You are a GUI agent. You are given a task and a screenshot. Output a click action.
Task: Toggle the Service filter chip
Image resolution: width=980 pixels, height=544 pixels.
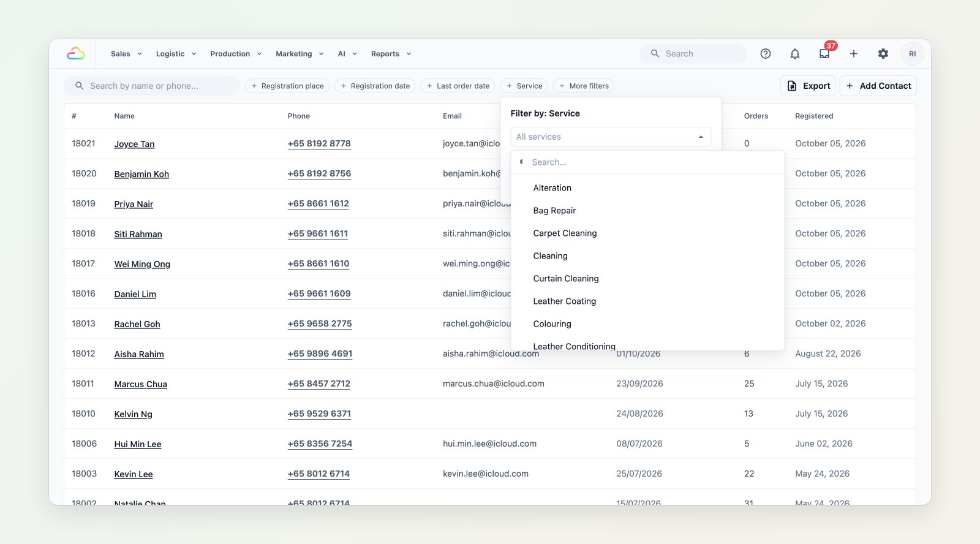tap(524, 86)
